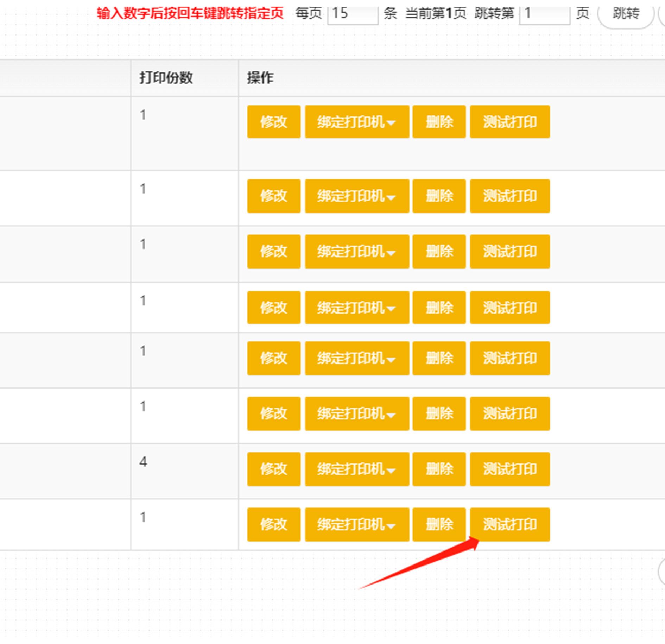
Task: Open 绑定打印机 dropdown in the fifth row
Action: (357, 358)
